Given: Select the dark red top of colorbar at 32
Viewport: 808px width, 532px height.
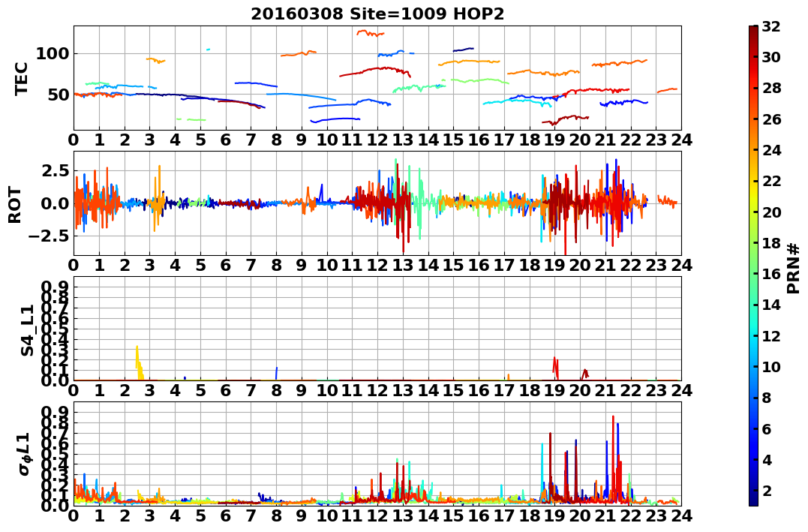Looking at the screenshot, I should pyautogui.click(x=753, y=29).
